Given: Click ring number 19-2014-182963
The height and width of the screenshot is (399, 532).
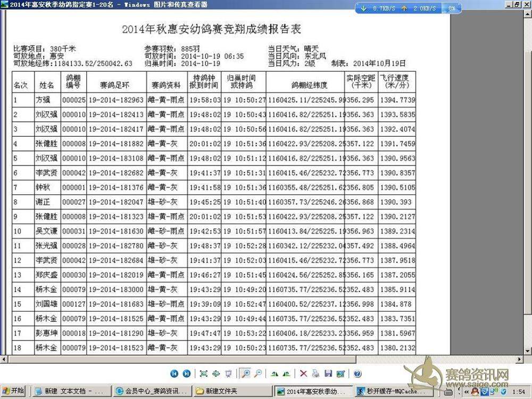Looking at the screenshot, I should (x=116, y=100).
